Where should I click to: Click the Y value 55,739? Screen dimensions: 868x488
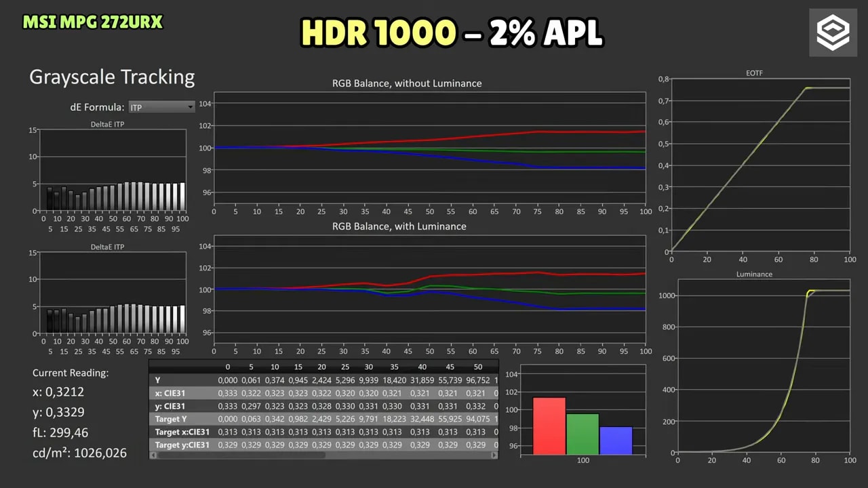pos(450,380)
